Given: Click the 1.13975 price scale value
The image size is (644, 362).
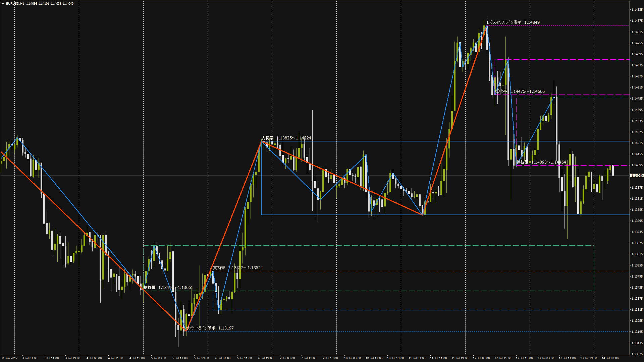Looking at the screenshot, I should [x=637, y=188].
